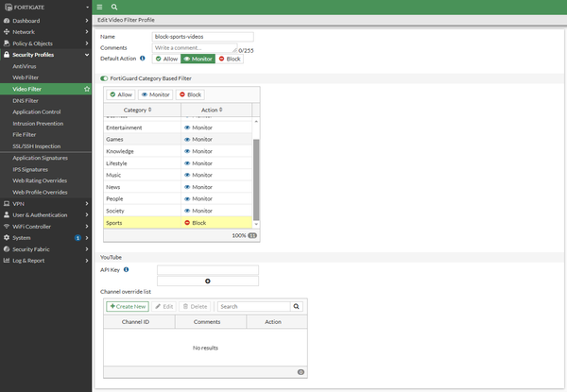Click the Log & Report chart icon
567x392 pixels.
pyautogui.click(x=7, y=261)
